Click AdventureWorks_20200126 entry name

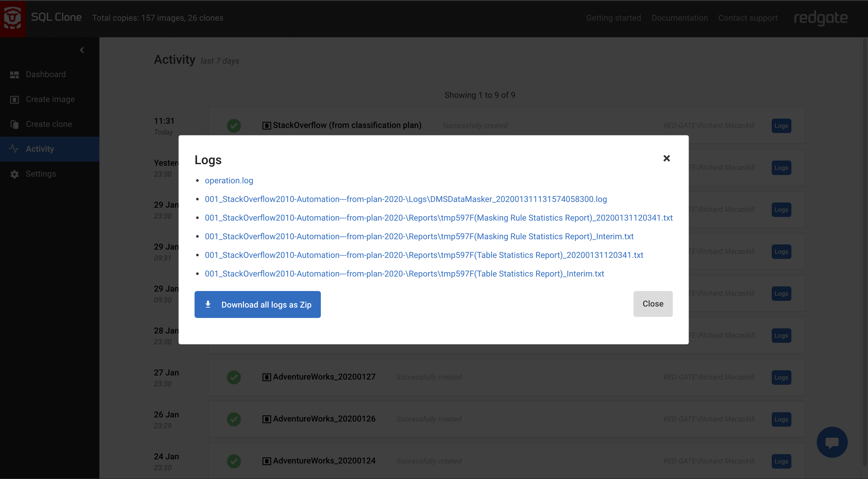(324, 419)
